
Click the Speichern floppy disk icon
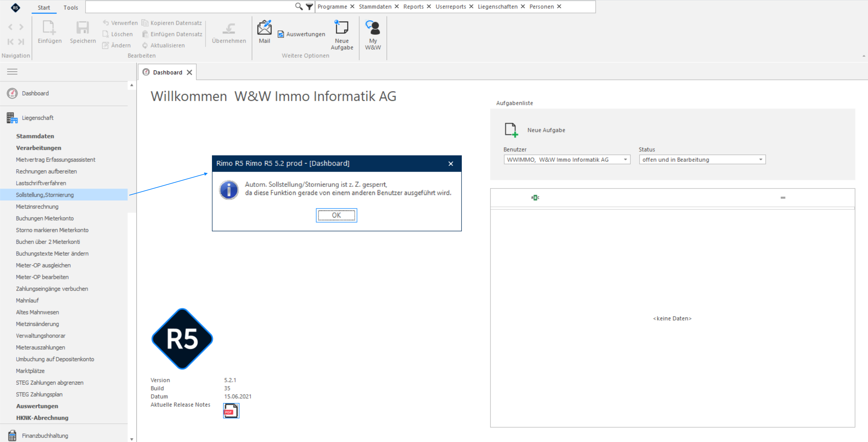(83, 28)
